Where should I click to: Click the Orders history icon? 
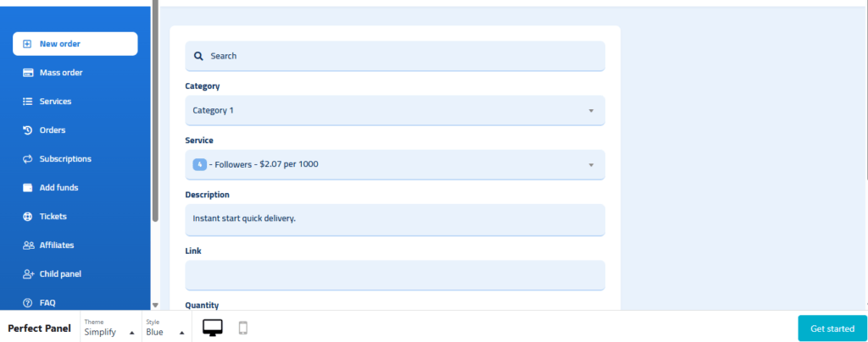[x=28, y=130]
